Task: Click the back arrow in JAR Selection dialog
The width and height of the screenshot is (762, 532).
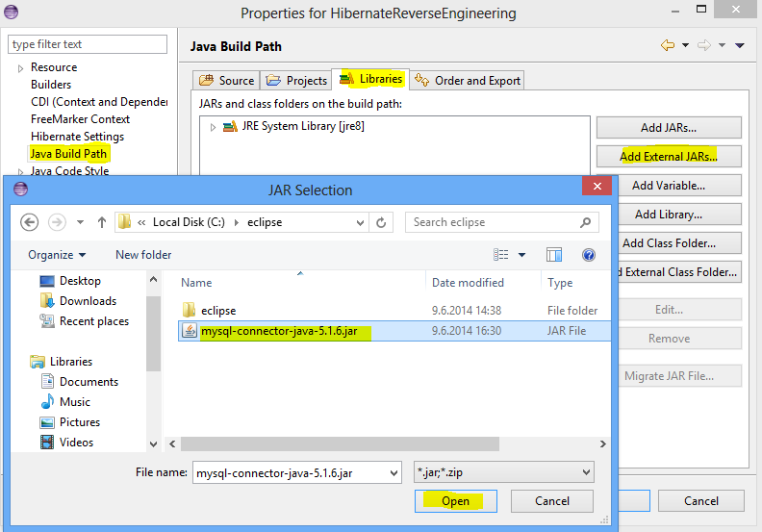Action: pos(29,222)
